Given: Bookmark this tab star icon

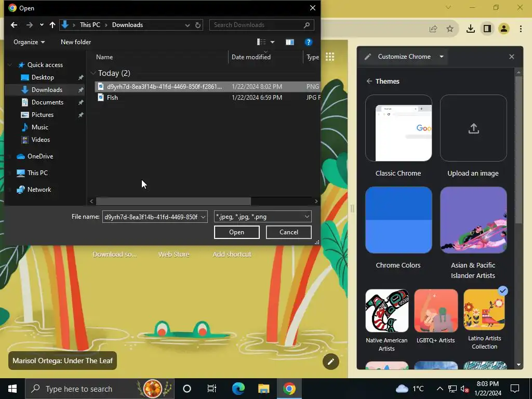Looking at the screenshot, I should (450, 29).
